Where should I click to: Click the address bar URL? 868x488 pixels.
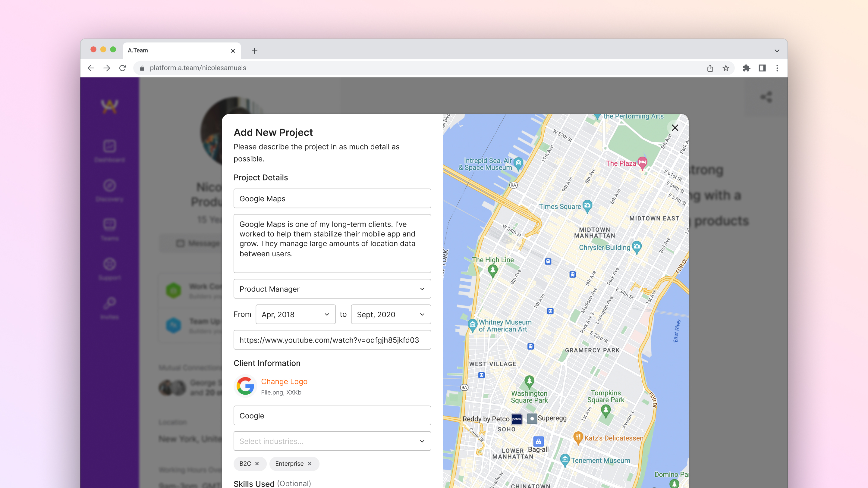click(198, 68)
